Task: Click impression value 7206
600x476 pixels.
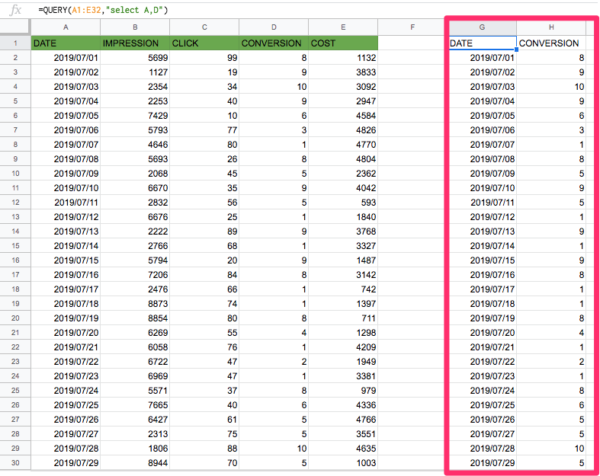Action: tap(135, 275)
